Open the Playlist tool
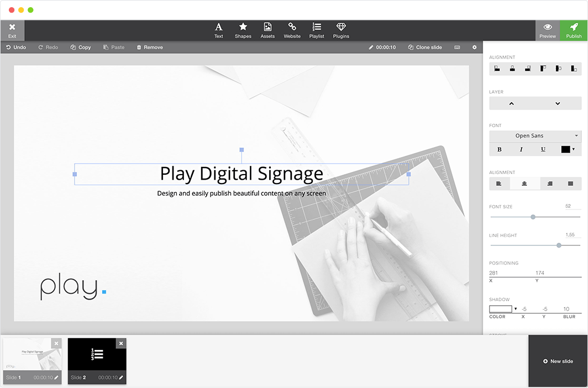 317,30
